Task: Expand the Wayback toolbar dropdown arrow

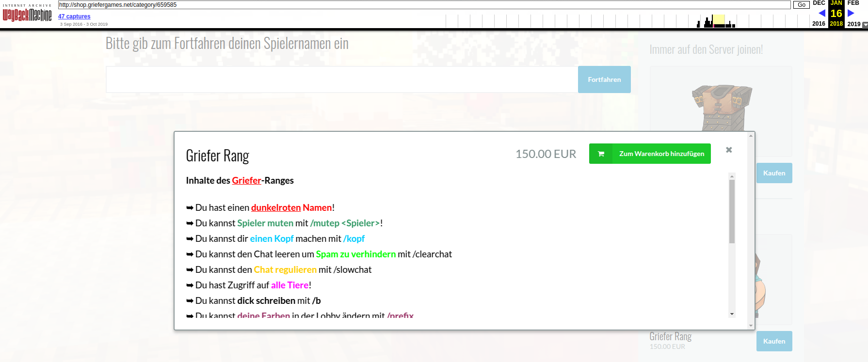Action: [865, 25]
